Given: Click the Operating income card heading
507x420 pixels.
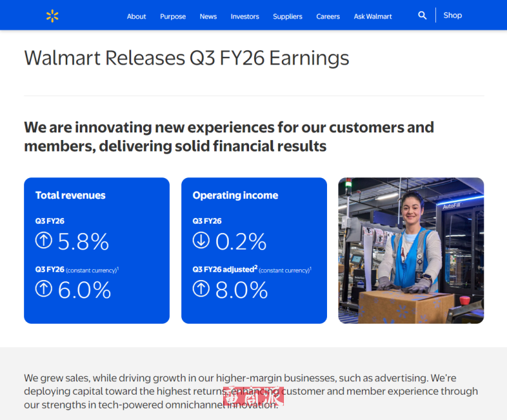Looking at the screenshot, I should (235, 196).
